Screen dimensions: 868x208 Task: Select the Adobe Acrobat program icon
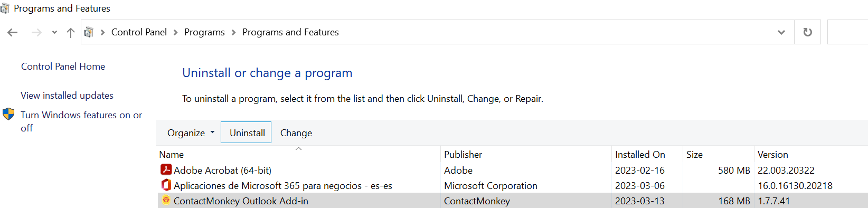tap(166, 169)
